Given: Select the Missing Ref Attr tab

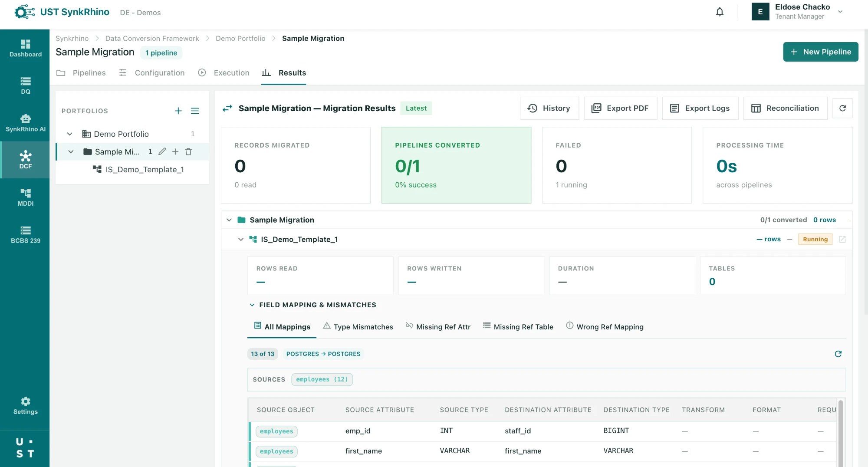Looking at the screenshot, I should click(x=438, y=327).
